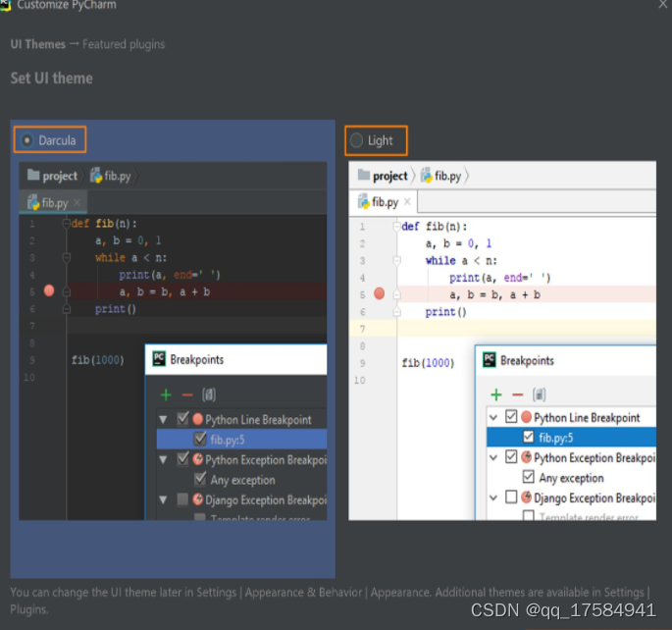The image size is (672, 630).
Task: Close the Customize PyCharm dialog
Action: click(663, 4)
